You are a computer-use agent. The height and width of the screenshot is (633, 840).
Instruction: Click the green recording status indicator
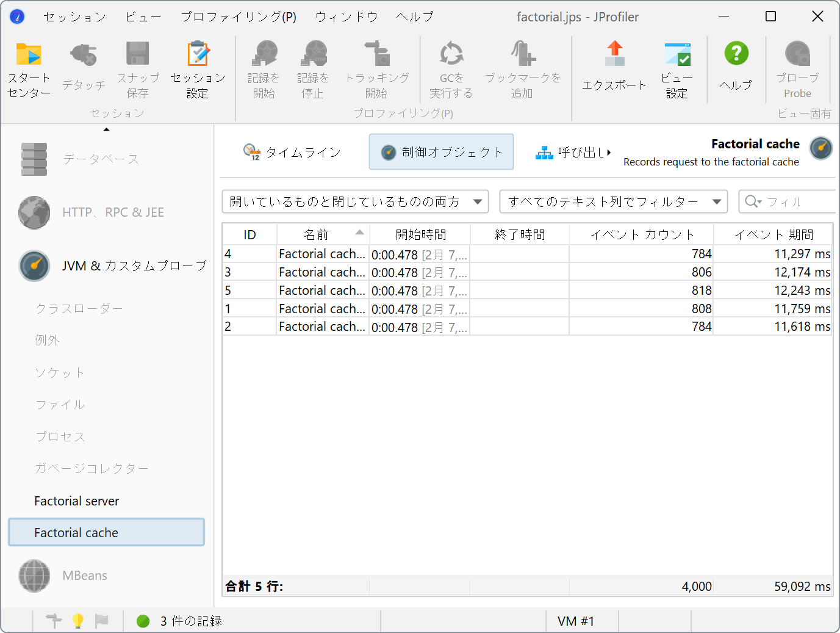pos(143,621)
